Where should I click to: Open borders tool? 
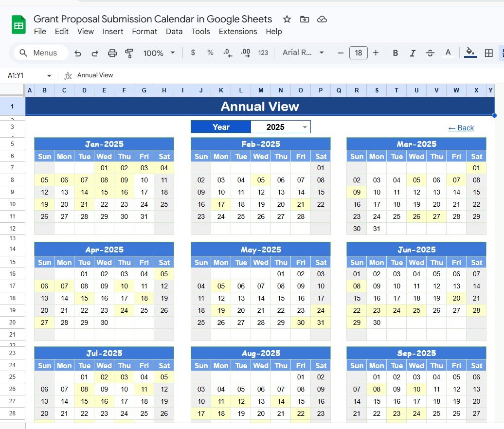(x=488, y=53)
